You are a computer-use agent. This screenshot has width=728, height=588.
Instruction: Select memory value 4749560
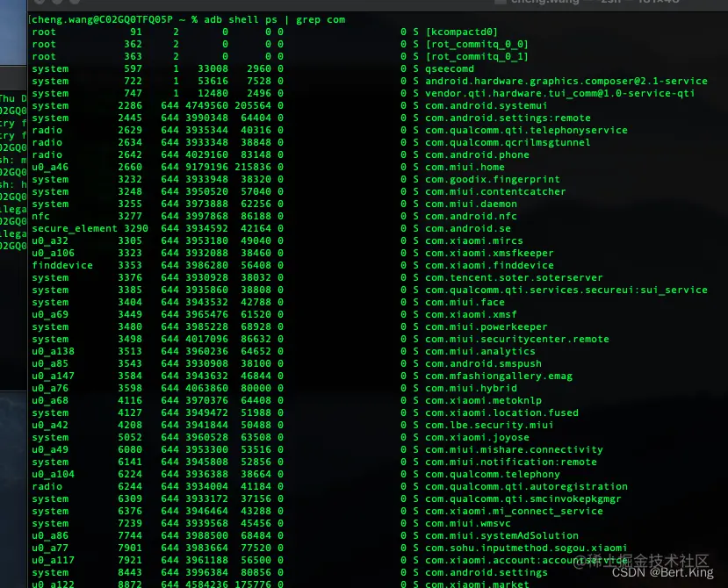point(206,106)
